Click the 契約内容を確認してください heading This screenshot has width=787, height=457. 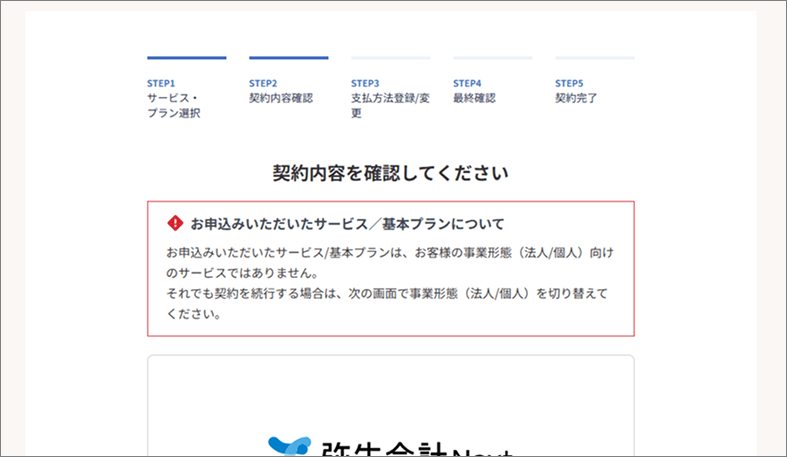[x=390, y=173]
